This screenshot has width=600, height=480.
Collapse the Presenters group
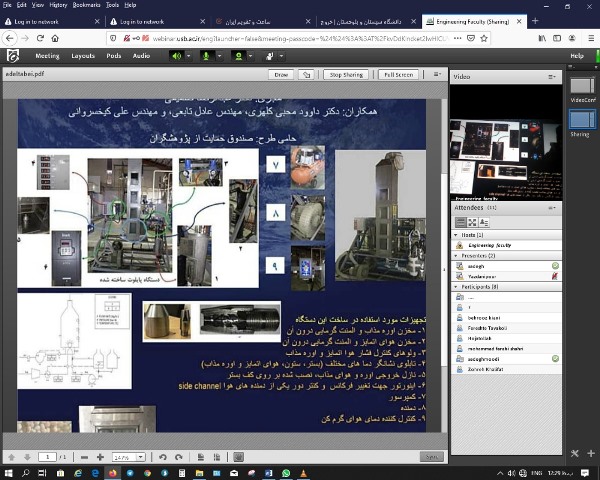(456, 256)
